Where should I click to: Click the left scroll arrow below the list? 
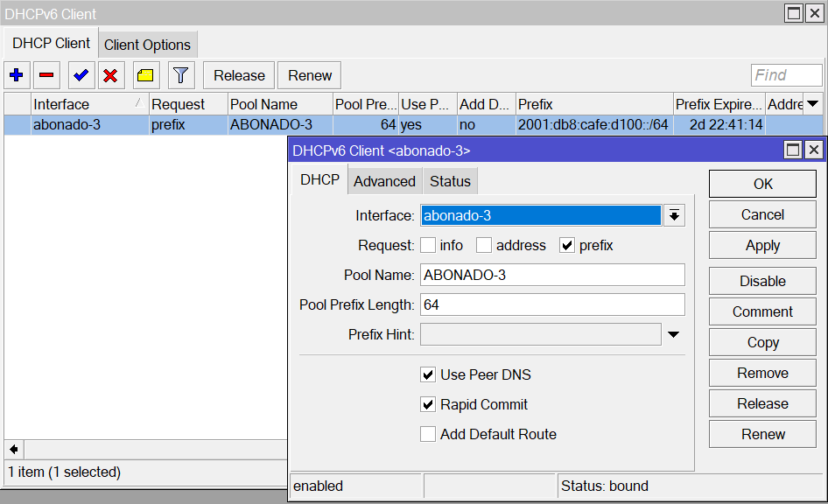(11, 449)
